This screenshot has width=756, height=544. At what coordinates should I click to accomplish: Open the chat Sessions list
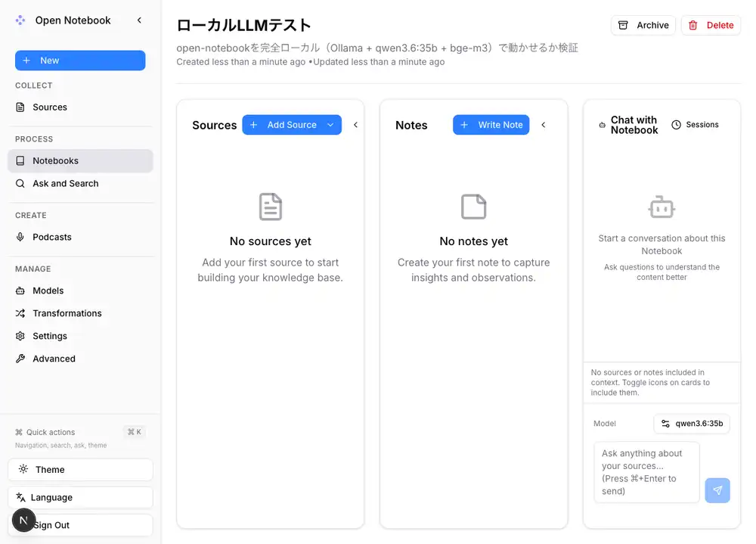(695, 124)
